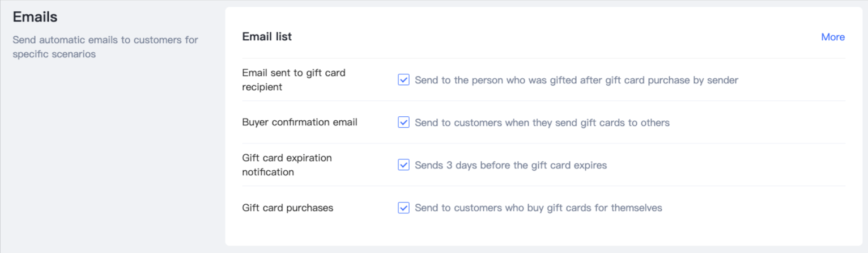Click the 'Emails' section title
Image resolution: width=868 pixels, height=253 pixels.
[x=35, y=17]
